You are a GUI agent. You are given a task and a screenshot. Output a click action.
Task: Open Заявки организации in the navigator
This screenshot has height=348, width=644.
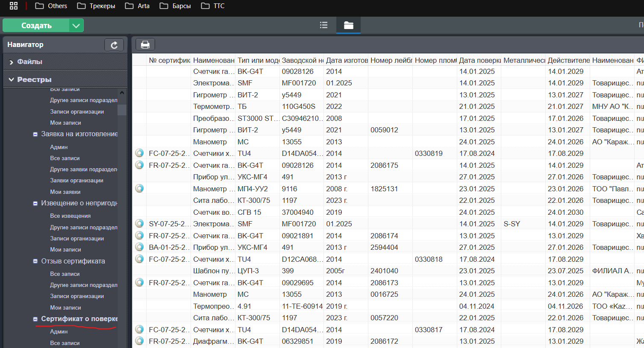(x=76, y=180)
